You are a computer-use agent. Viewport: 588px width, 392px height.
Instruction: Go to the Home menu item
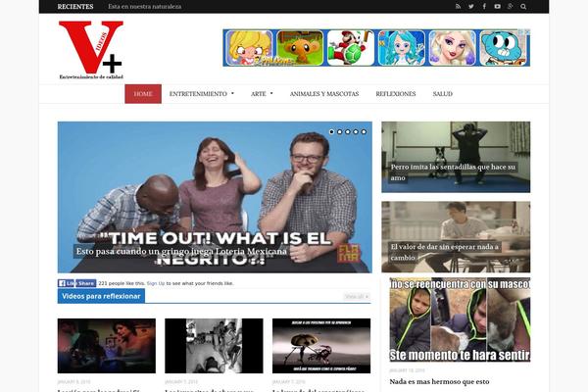[143, 94]
